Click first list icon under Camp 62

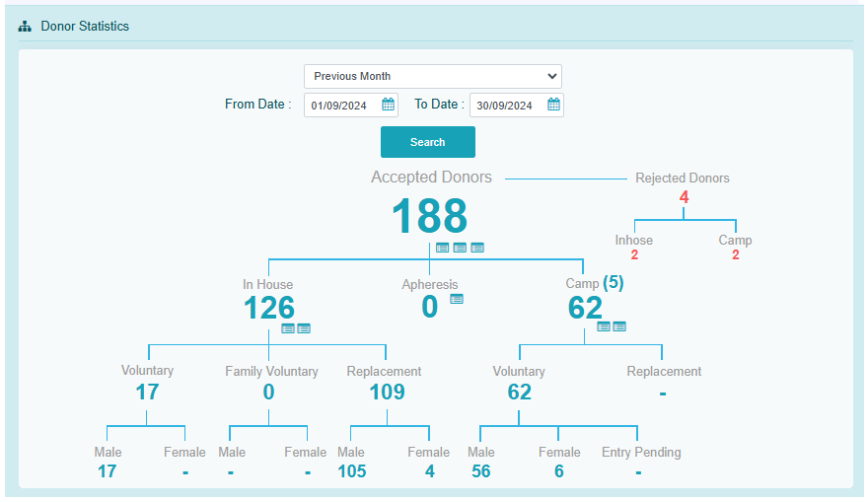coord(604,326)
